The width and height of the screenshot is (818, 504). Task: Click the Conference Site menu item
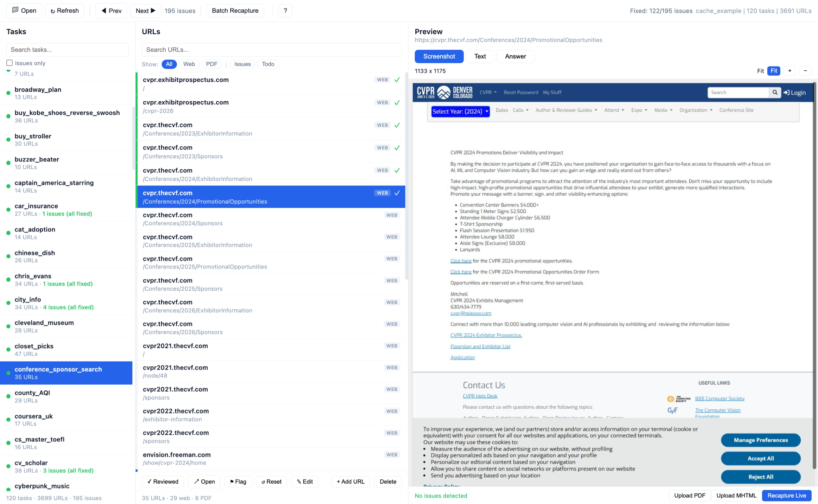[736, 110]
